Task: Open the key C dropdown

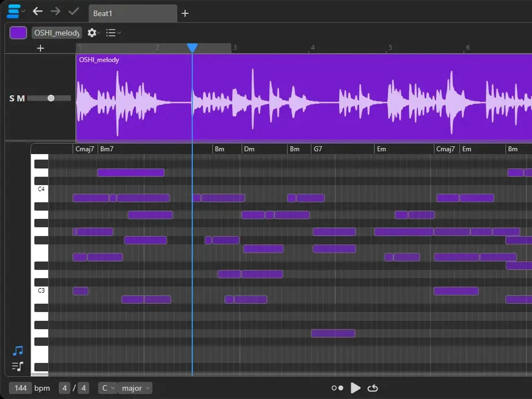Action: click(108, 388)
